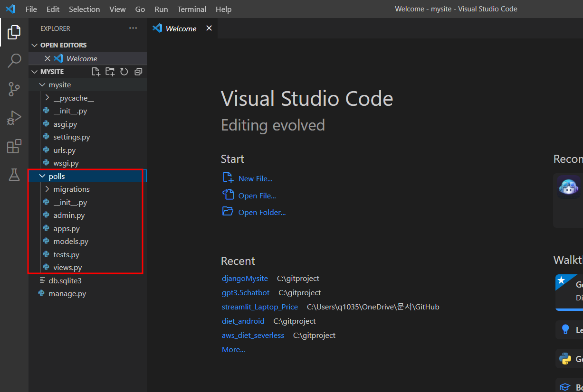The height and width of the screenshot is (392, 583).
Task: Open the Run and Debug view icon
Action: click(x=14, y=118)
